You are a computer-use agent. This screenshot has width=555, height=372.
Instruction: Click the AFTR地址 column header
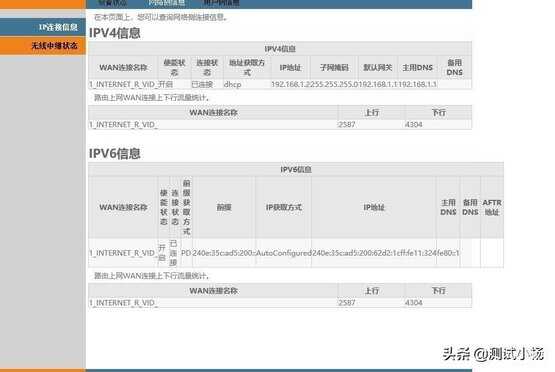coord(492,207)
